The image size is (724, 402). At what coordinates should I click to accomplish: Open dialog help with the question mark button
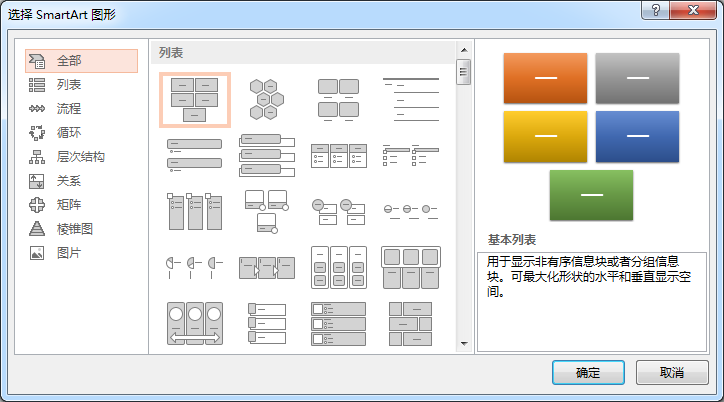[x=655, y=10]
